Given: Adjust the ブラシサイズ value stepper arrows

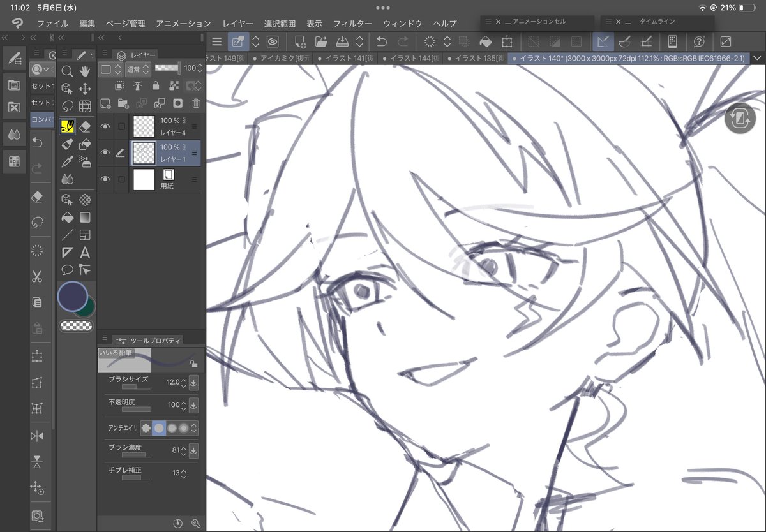Looking at the screenshot, I should (184, 383).
